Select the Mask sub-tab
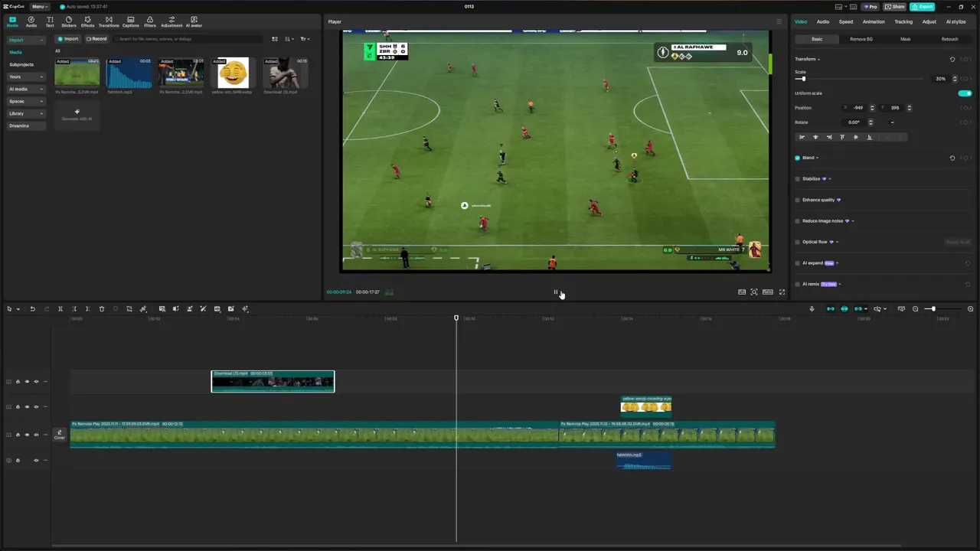 tap(906, 39)
